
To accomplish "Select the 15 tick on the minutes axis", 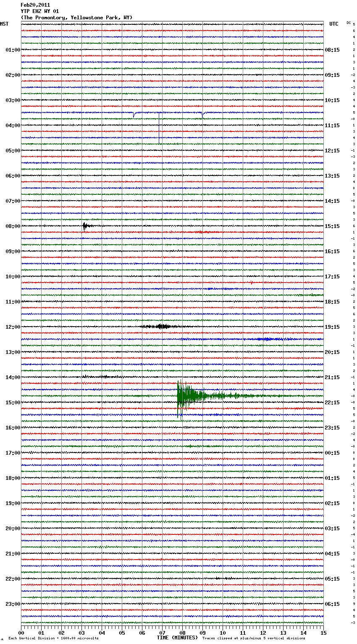I will pyautogui.click(x=323, y=633).
